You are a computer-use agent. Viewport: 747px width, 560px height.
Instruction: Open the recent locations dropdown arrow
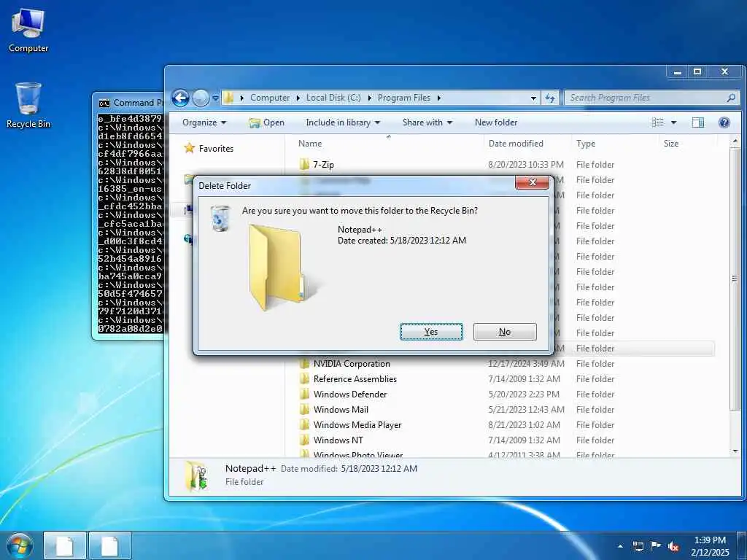click(x=215, y=98)
